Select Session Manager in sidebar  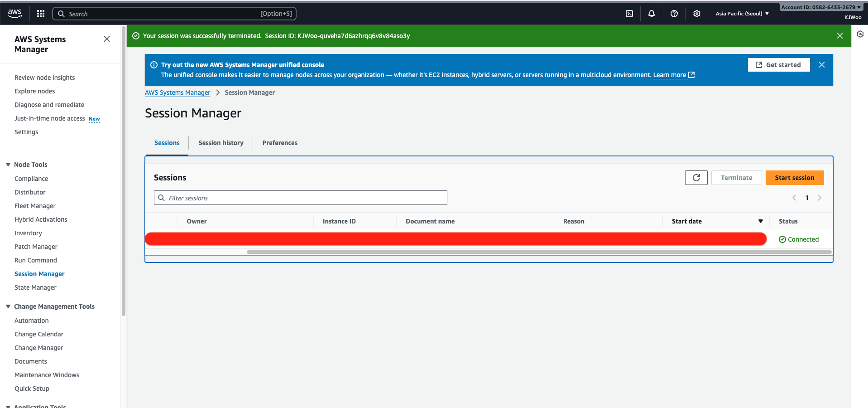[x=39, y=274]
